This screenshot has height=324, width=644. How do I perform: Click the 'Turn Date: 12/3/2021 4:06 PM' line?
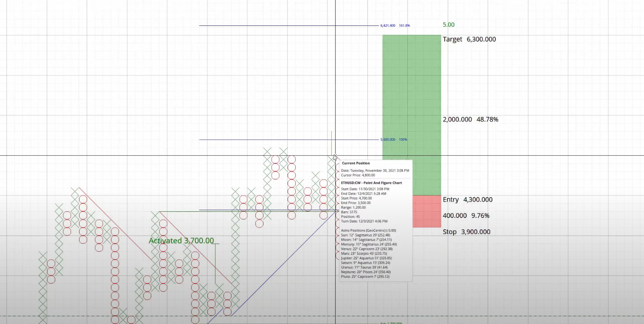pos(364,221)
